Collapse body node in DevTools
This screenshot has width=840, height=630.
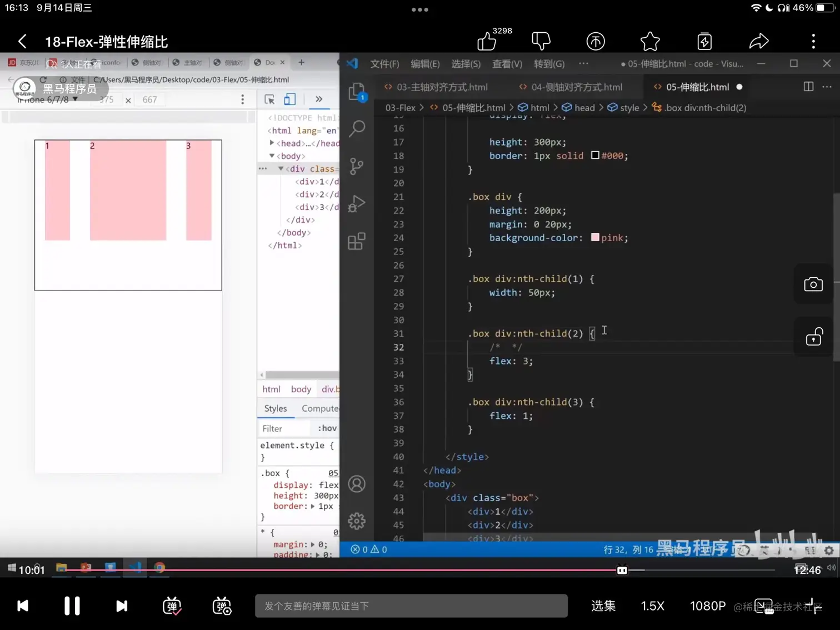point(272,156)
